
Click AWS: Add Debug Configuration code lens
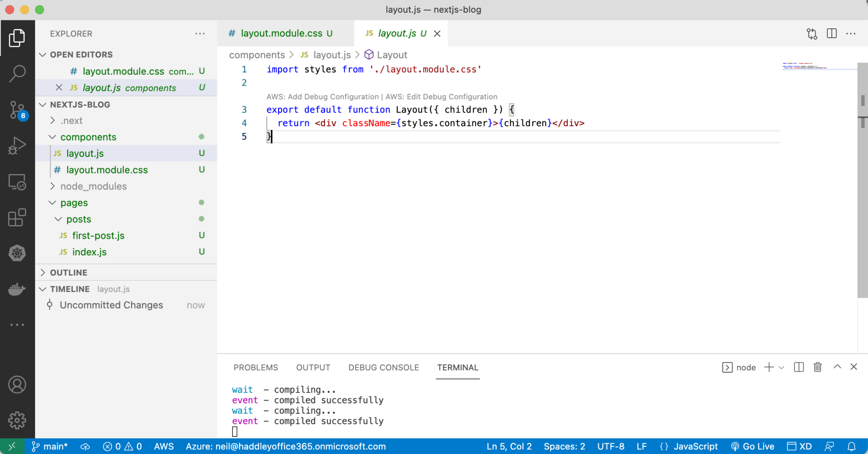pyautogui.click(x=322, y=96)
